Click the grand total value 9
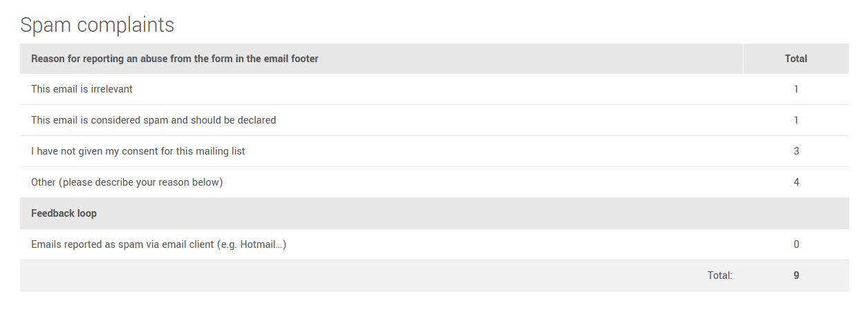Screen dimensions: 868x312 pos(796,275)
